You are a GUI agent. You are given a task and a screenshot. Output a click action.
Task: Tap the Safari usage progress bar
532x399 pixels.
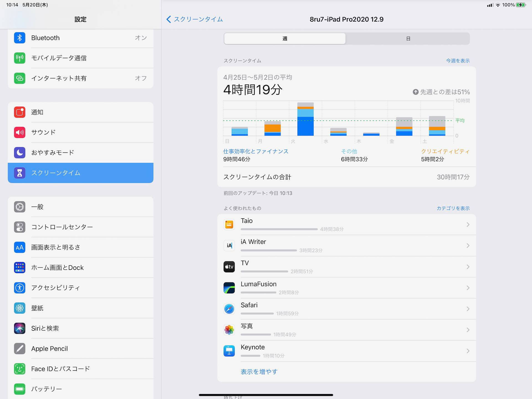pos(257,313)
